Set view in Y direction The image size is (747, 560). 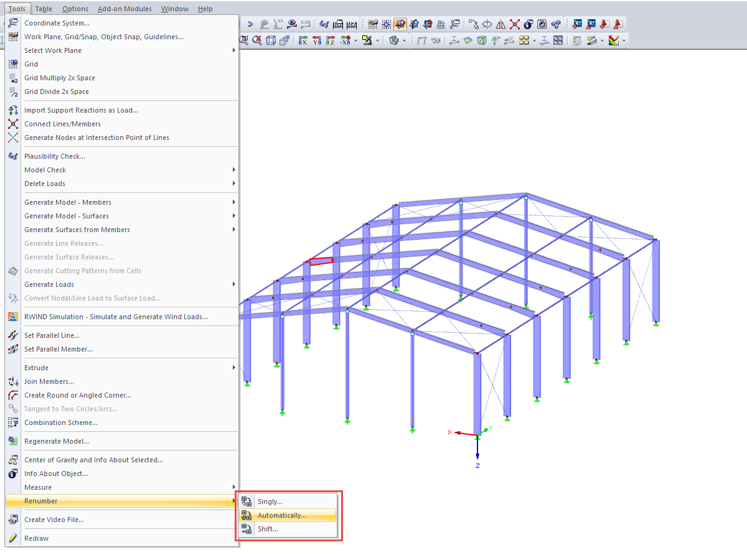click(316, 40)
